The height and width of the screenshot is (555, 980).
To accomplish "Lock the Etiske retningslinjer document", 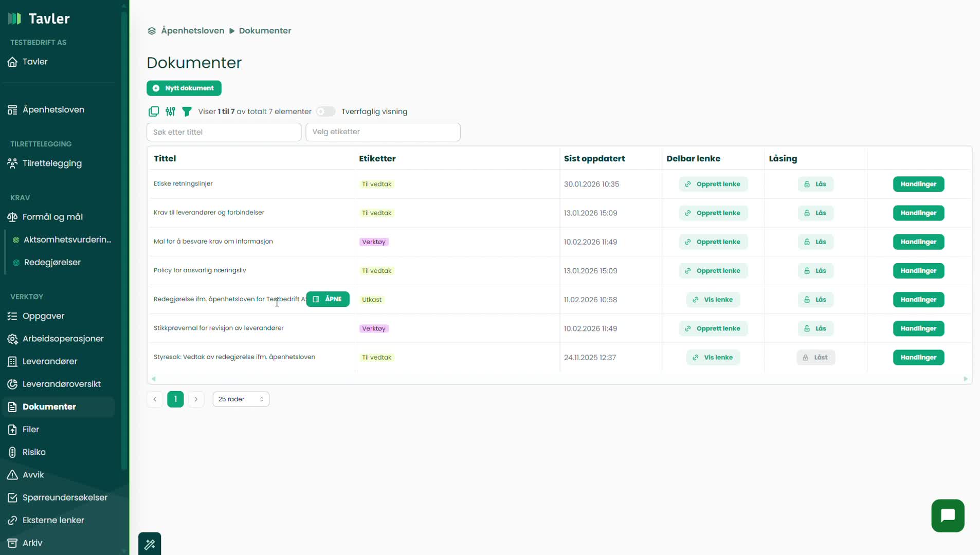I will pyautogui.click(x=815, y=184).
